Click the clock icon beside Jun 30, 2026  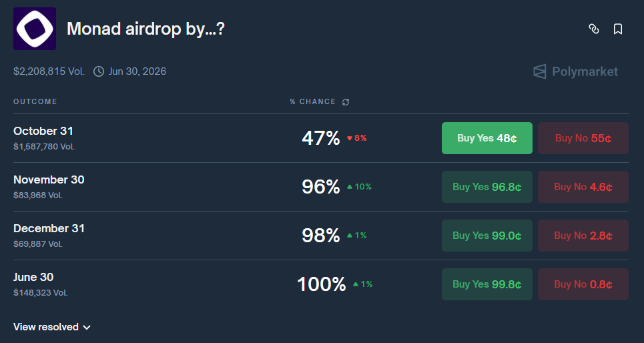click(99, 71)
